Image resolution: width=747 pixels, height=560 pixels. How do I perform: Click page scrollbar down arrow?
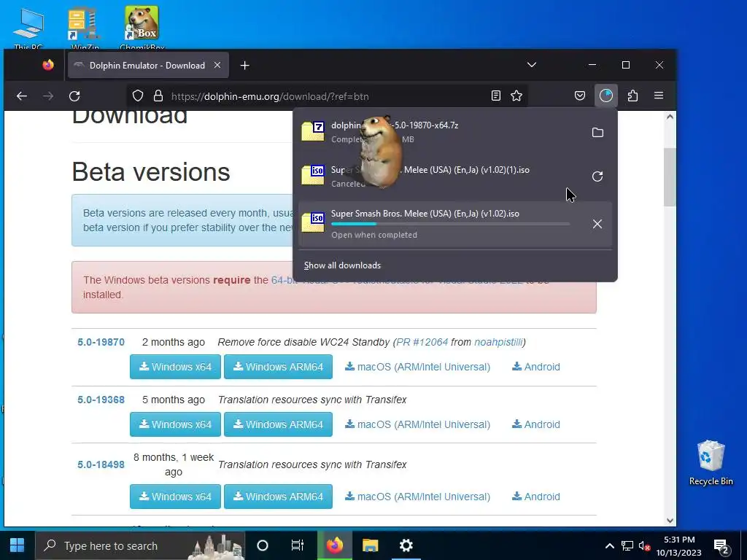tap(670, 521)
